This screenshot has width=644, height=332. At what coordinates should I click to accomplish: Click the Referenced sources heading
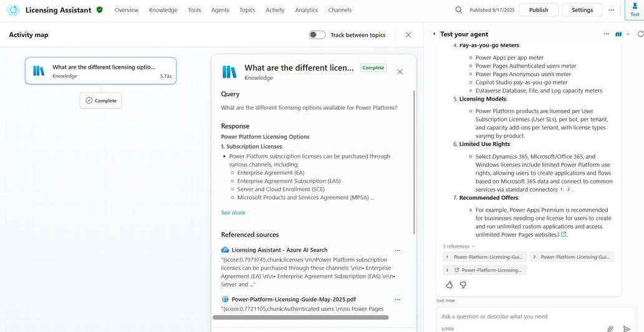point(250,235)
